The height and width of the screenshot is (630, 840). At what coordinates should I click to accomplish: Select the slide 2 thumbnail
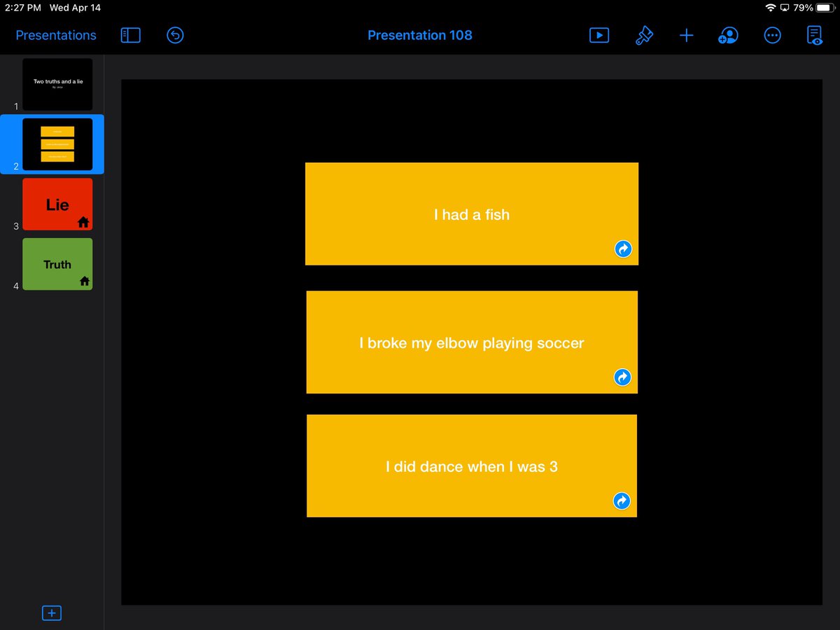click(57, 144)
